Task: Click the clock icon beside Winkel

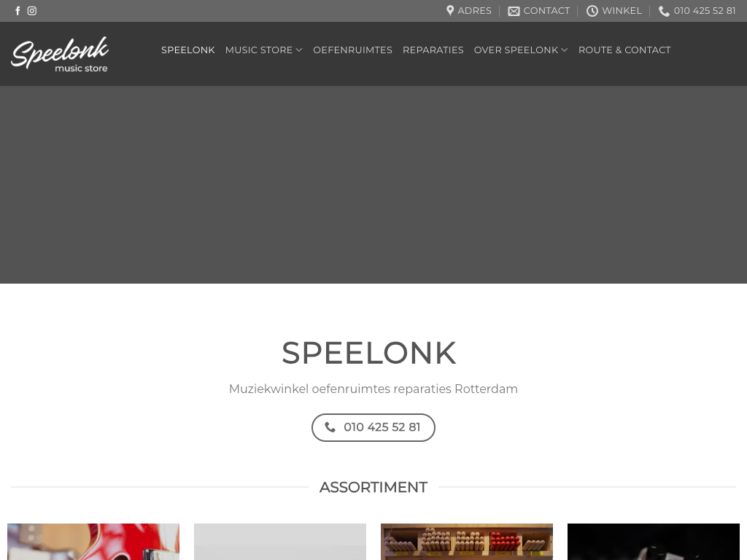Action: (592, 11)
